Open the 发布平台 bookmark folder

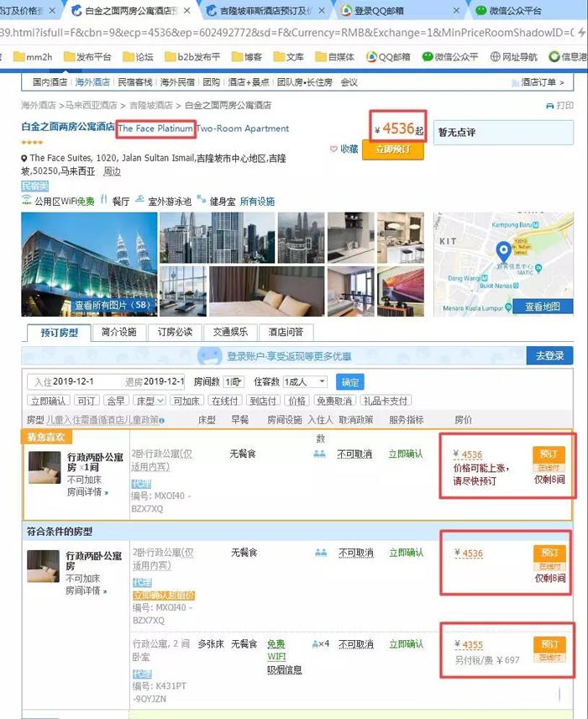[87, 57]
